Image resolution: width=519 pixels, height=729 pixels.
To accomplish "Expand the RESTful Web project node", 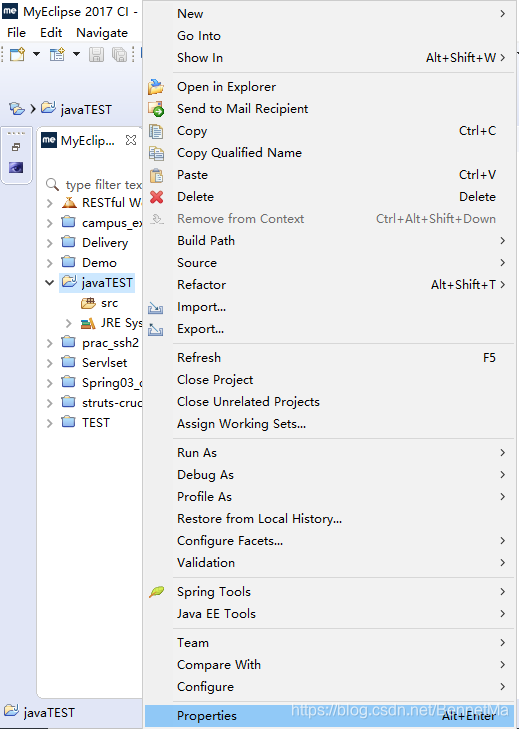I will coord(50,203).
